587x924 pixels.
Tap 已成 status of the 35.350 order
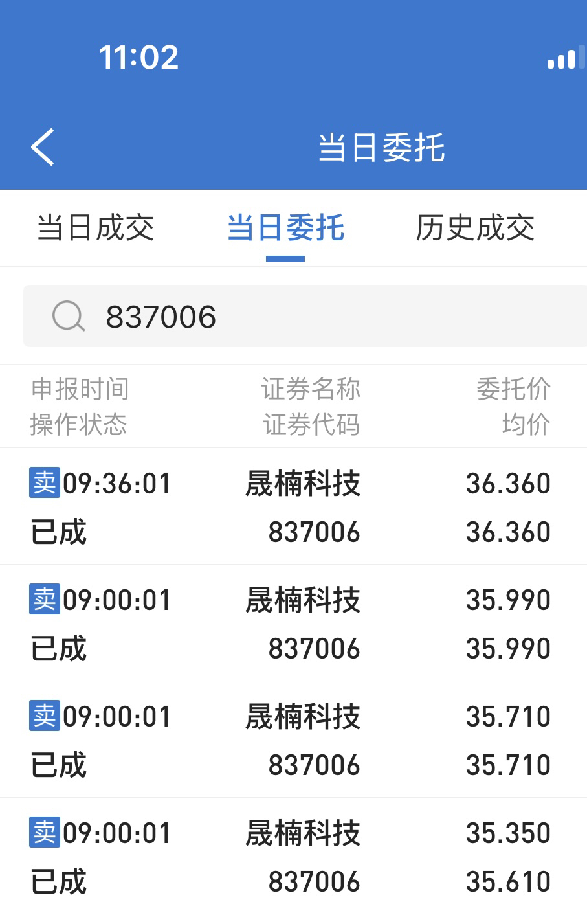[x=58, y=882]
